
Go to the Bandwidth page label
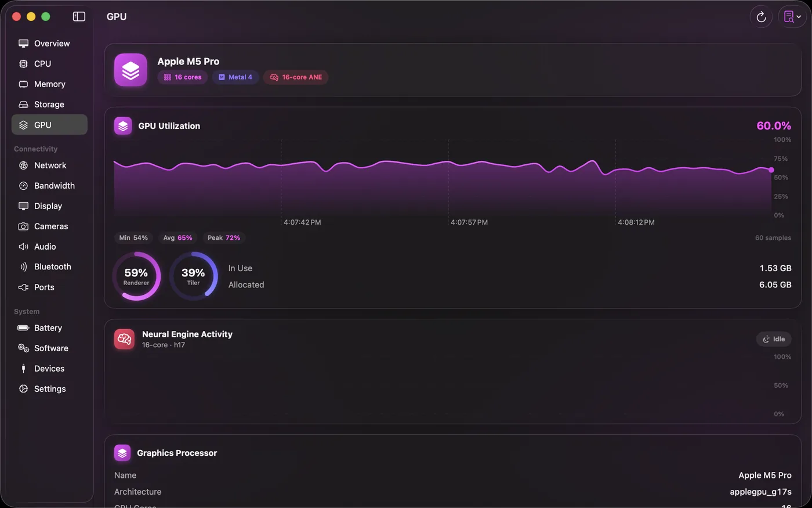(55, 186)
